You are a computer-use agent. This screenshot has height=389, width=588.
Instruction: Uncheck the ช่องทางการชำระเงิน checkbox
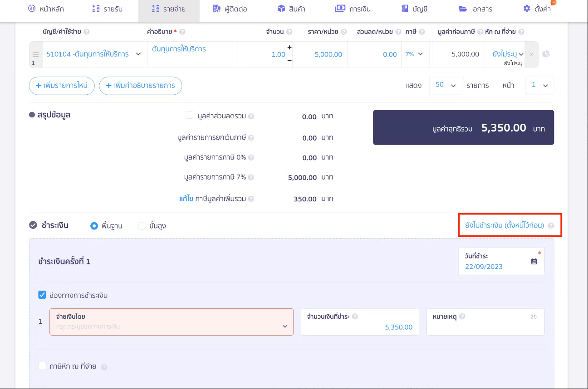click(42, 295)
